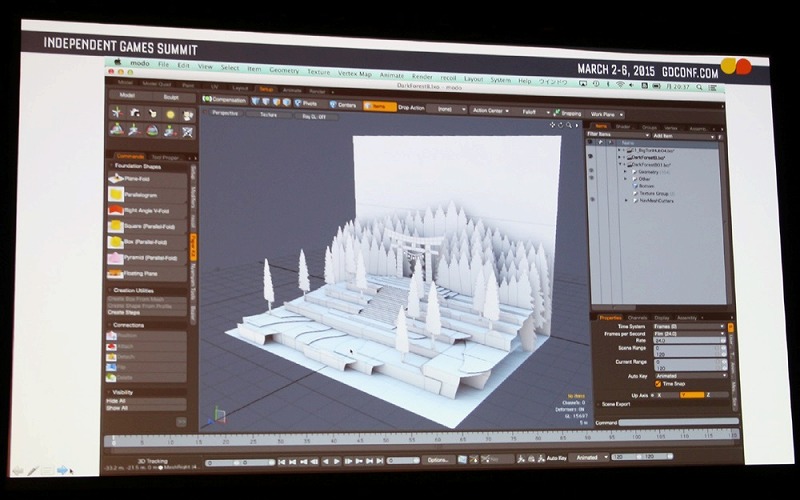Open the Render menu
Screen dimensions: 800x500
point(422,77)
